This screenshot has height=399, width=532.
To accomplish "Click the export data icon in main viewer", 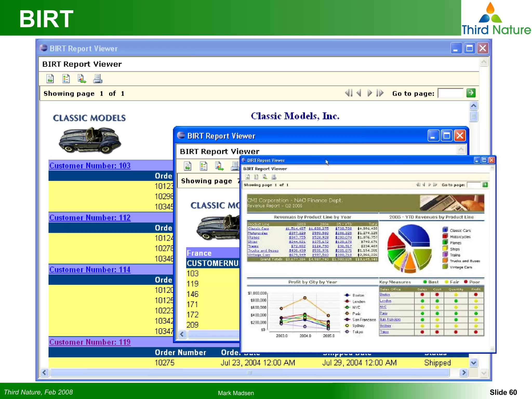I will (82, 78).
